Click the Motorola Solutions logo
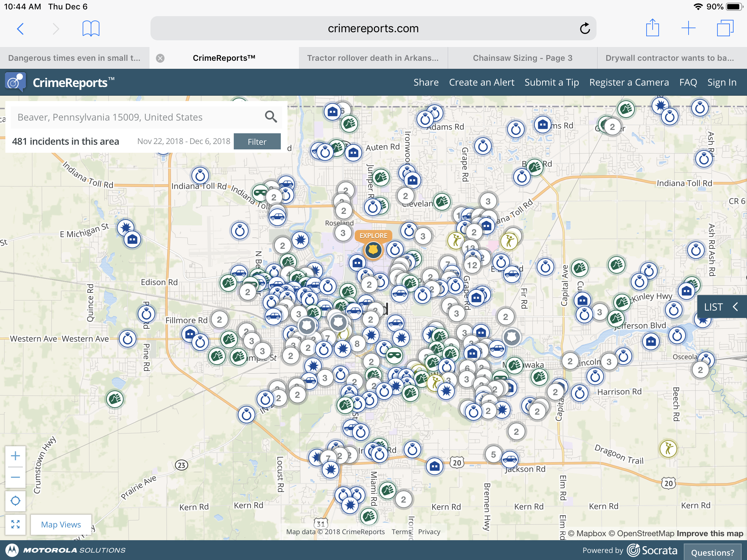Screen dimensions: 747x560 [x=66, y=550]
